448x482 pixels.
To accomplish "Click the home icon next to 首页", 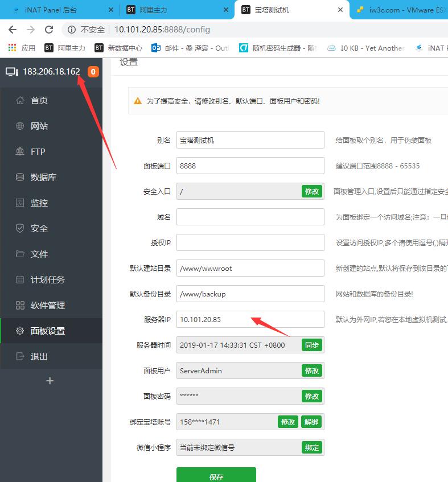I will pyautogui.click(x=20, y=100).
